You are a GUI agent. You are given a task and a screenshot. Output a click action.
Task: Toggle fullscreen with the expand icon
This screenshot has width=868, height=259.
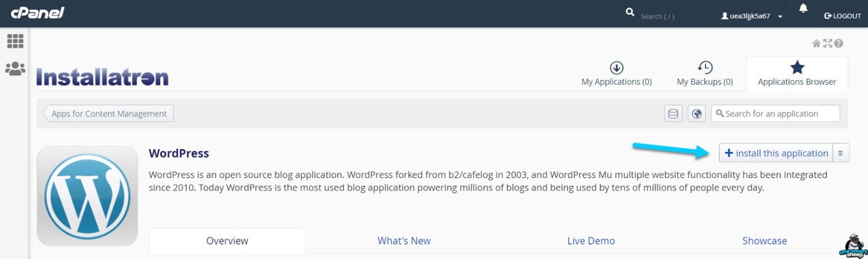827,44
